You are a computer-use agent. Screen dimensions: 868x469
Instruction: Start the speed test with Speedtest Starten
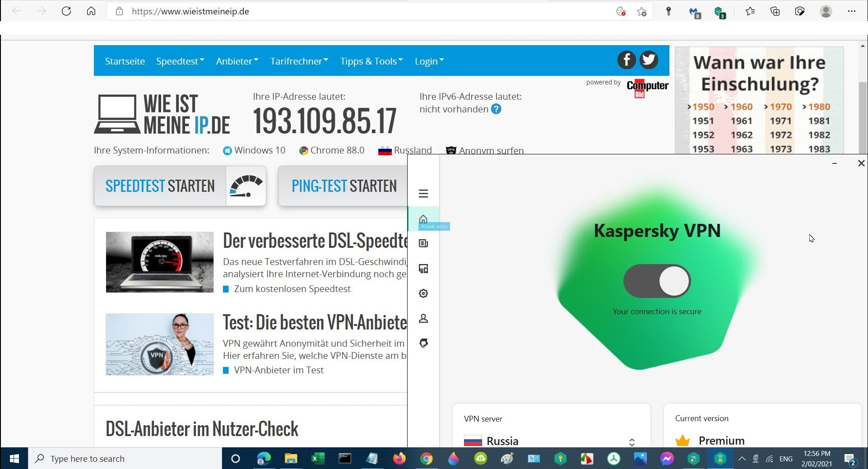180,186
